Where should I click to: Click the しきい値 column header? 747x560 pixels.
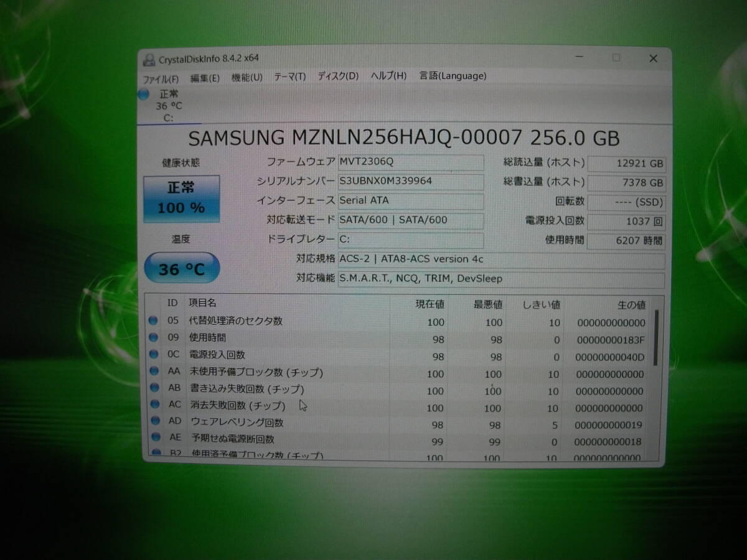point(541,305)
